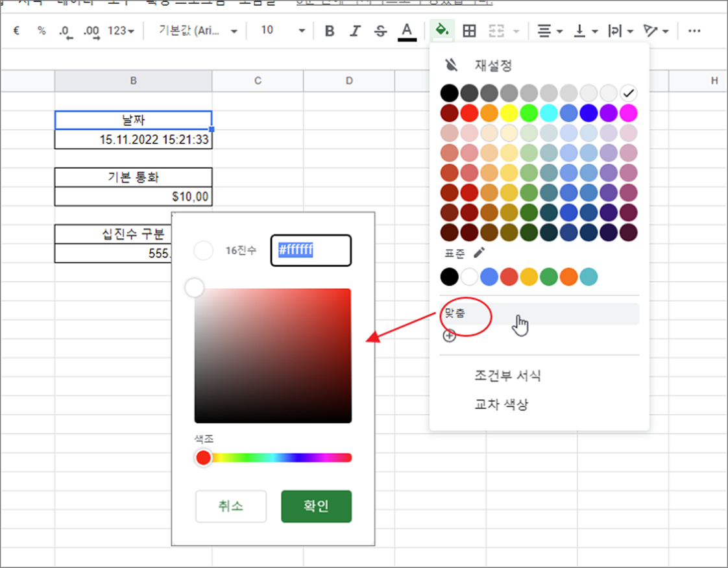Click the merge cells icon
This screenshot has width=728, height=568.
pos(496,31)
